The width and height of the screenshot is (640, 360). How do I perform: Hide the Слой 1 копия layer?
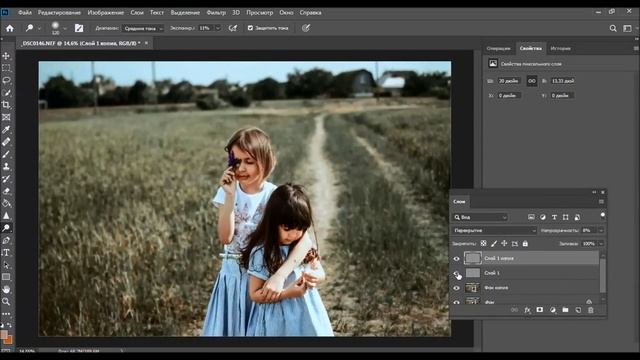pyautogui.click(x=456, y=258)
